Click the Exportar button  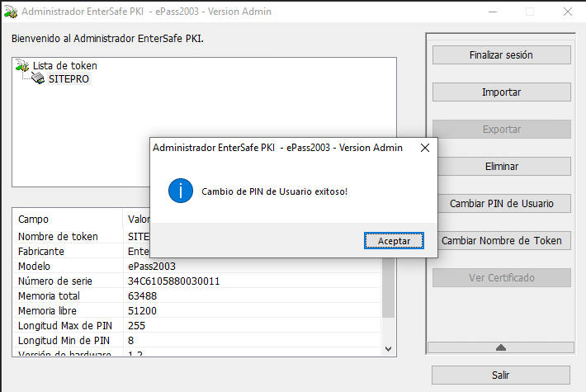point(502,130)
